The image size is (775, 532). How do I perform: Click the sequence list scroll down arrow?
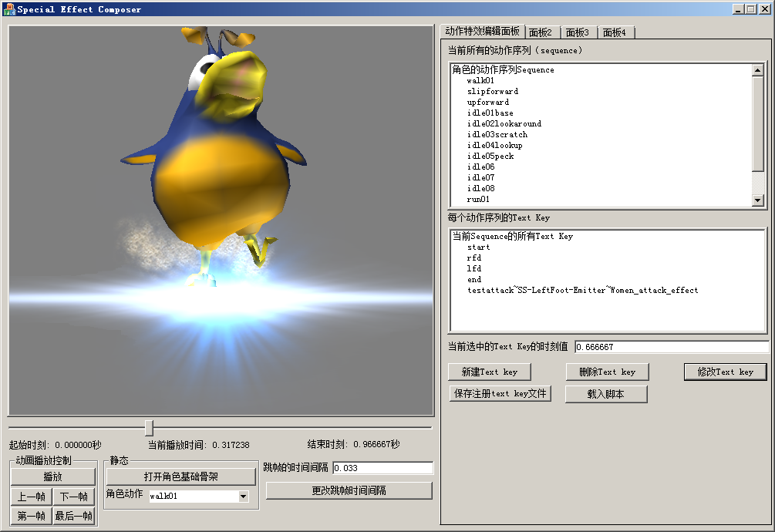click(x=758, y=200)
